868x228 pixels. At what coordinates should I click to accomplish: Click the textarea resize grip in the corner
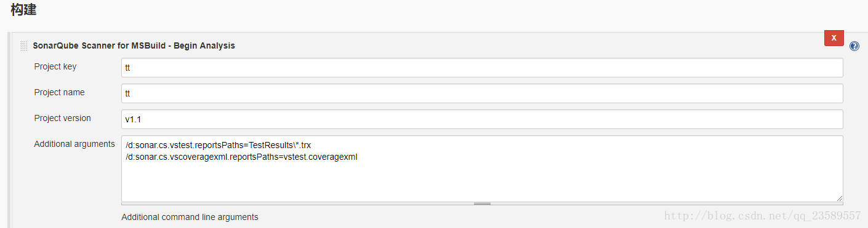point(839,198)
